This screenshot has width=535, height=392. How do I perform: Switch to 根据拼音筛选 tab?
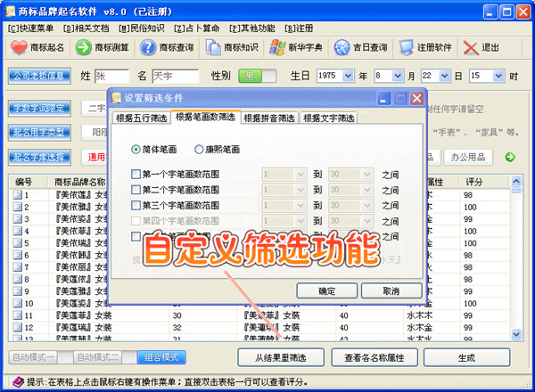coord(270,118)
